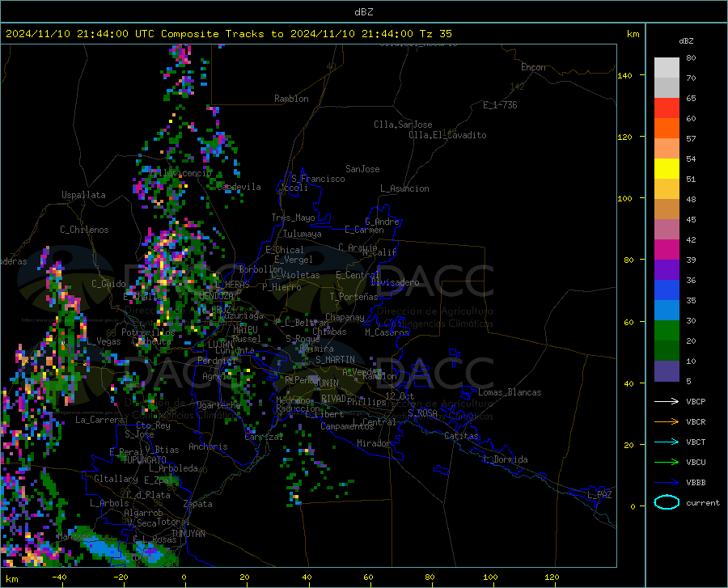Viewport: 728px width, 588px height.
Task: Select the magenta swatch between 42 and 39
Action: pos(667,250)
